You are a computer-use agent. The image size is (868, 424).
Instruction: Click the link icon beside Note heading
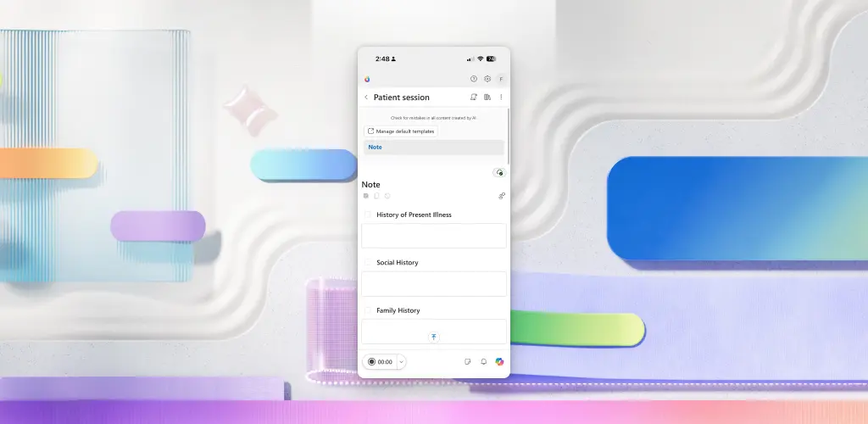pos(502,196)
